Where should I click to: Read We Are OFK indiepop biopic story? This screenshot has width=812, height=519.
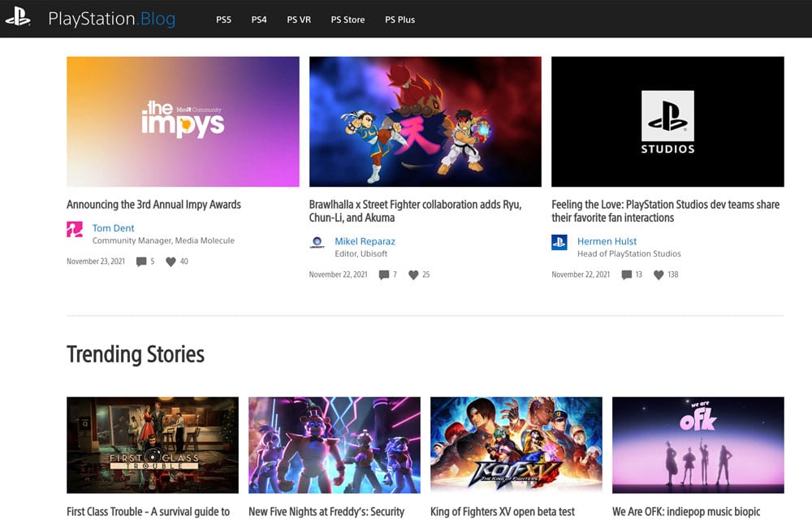pyautogui.click(x=686, y=512)
